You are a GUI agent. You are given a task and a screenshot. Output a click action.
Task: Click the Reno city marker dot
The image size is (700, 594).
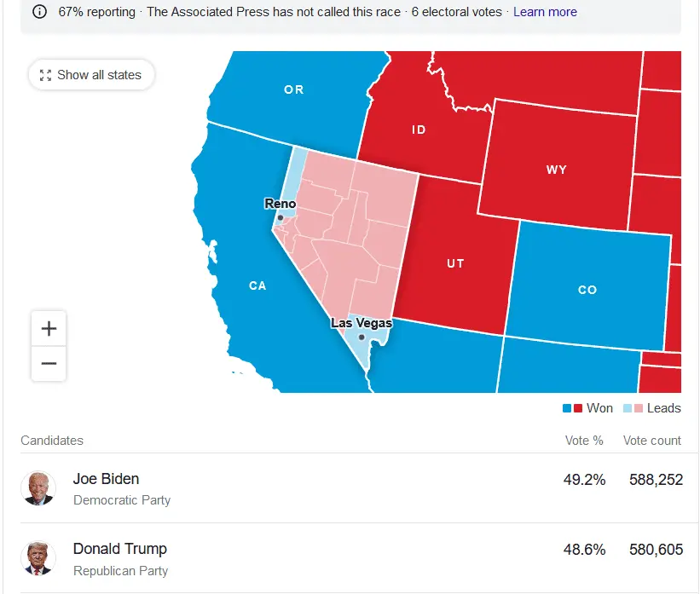(280, 218)
